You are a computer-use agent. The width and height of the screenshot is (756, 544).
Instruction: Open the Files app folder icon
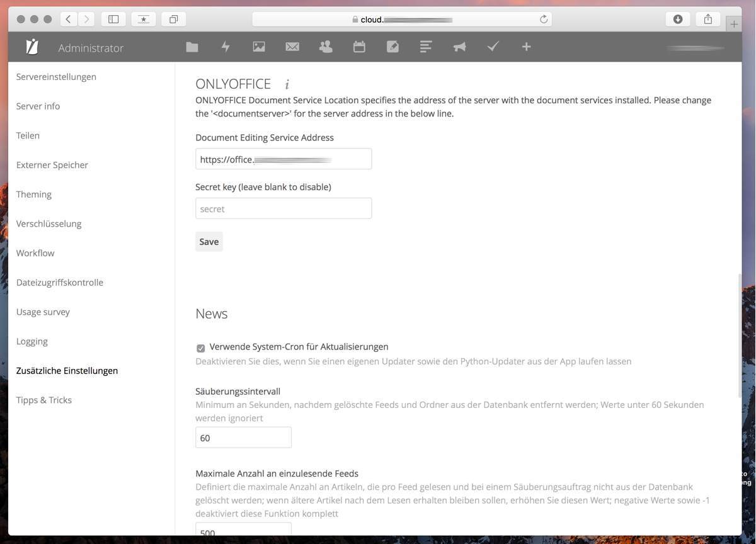coord(192,47)
